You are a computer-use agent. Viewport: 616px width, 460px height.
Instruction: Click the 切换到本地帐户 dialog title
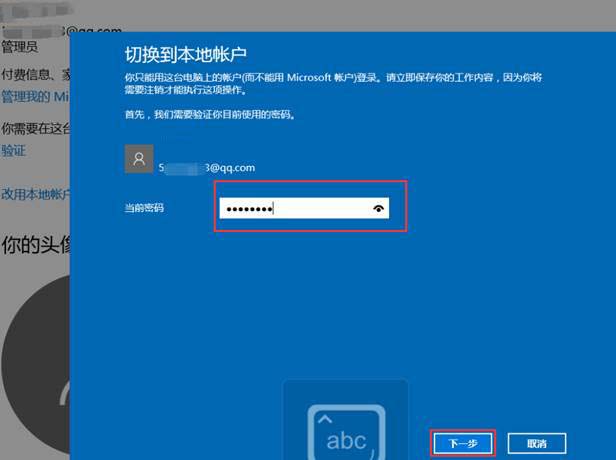(185, 54)
